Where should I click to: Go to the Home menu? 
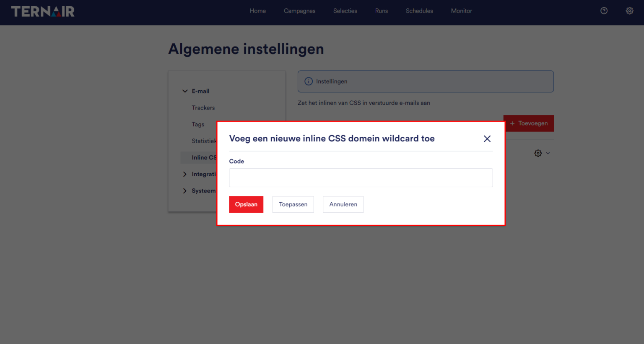(258, 11)
